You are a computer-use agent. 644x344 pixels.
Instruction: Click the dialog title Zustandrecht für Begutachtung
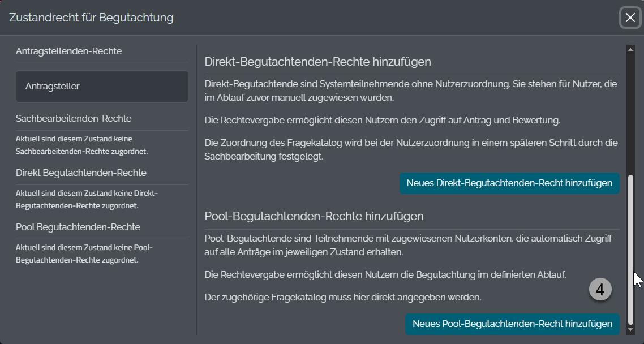(92, 18)
